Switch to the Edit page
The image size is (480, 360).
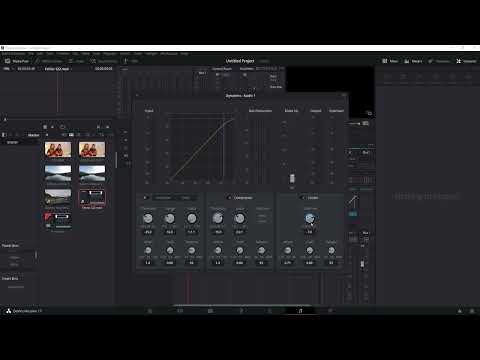point(210,311)
